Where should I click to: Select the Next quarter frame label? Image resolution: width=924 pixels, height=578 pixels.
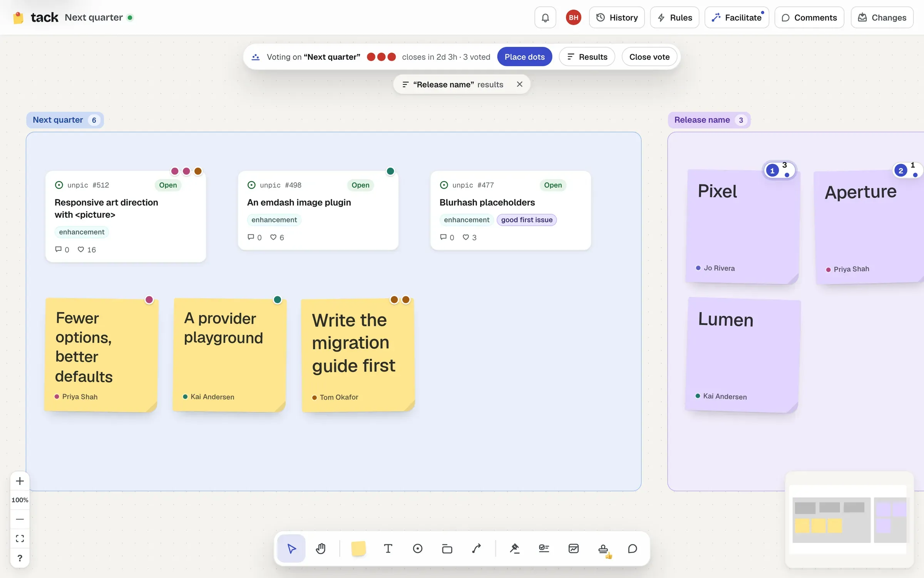click(65, 120)
